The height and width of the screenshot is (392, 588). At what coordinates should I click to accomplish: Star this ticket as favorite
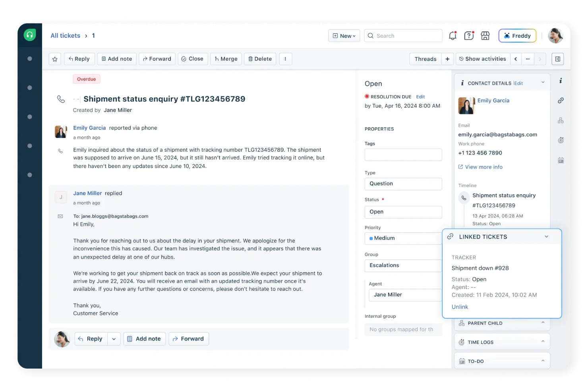coord(55,59)
